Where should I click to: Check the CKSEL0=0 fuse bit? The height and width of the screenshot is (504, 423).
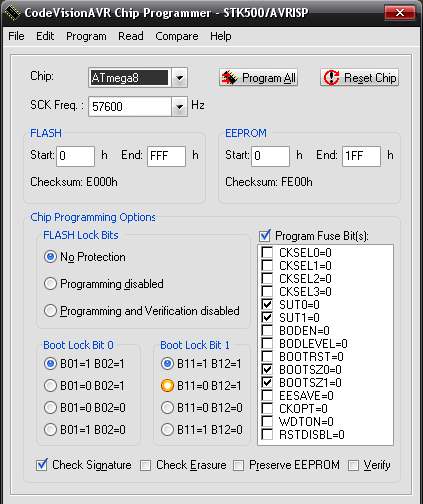[267, 252]
